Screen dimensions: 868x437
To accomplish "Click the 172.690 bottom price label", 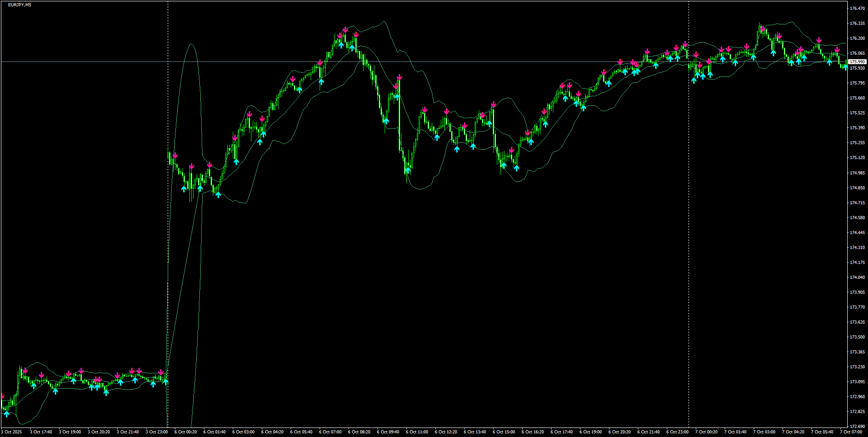I will click(858, 427).
